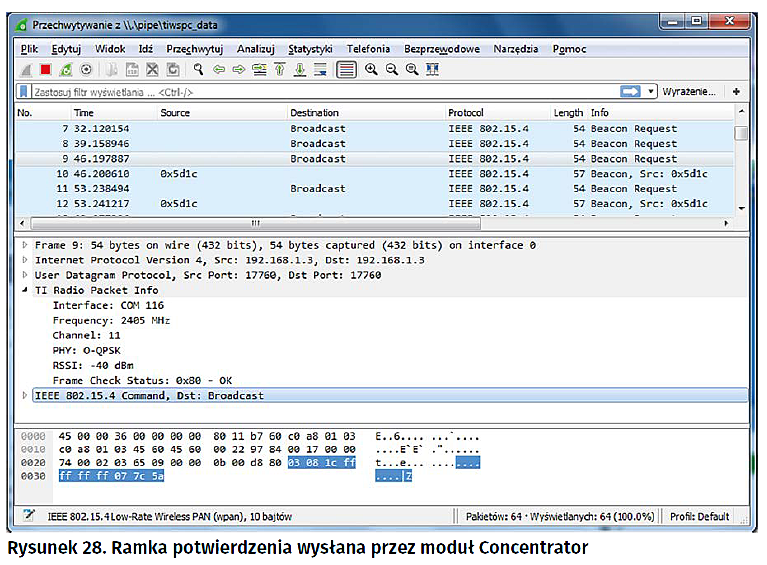Viewport: 767px width, 565px height.
Task: Toggle packet list colorization
Action: click(x=346, y=69)
